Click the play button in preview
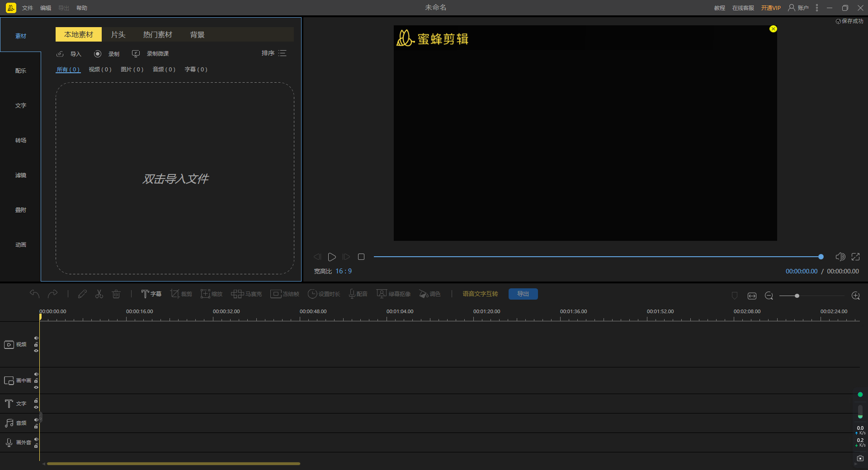The image size is (868, 470). point(332,257)
